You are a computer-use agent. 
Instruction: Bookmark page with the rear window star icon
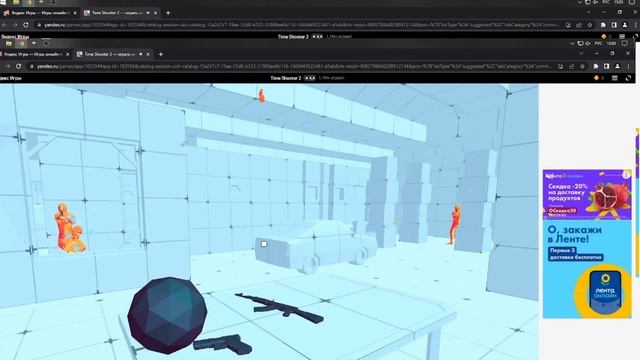point(590,25)
